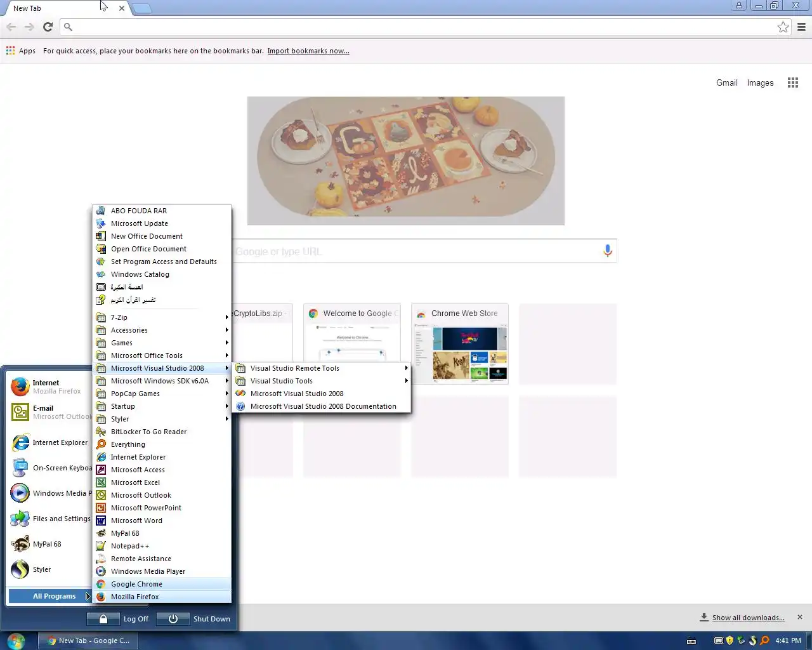Click the Microsoft Excel icon in programs list

click(101, 482)
